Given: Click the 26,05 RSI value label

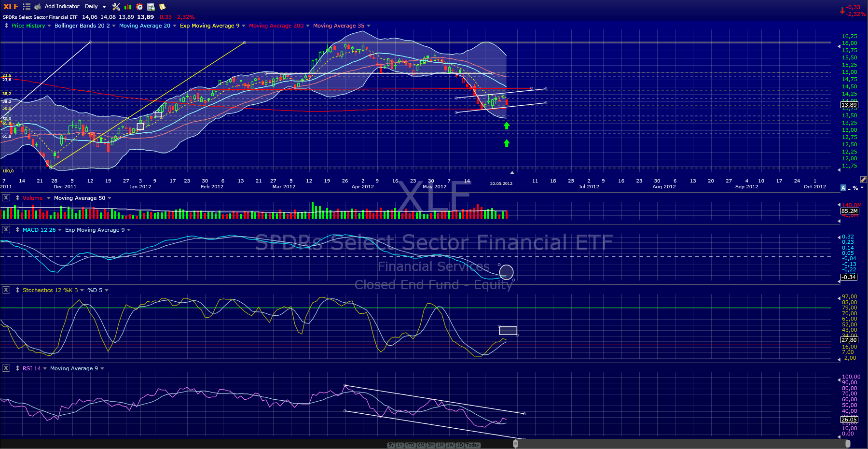Looking at the screenshot, I should [x=849, y=420].
